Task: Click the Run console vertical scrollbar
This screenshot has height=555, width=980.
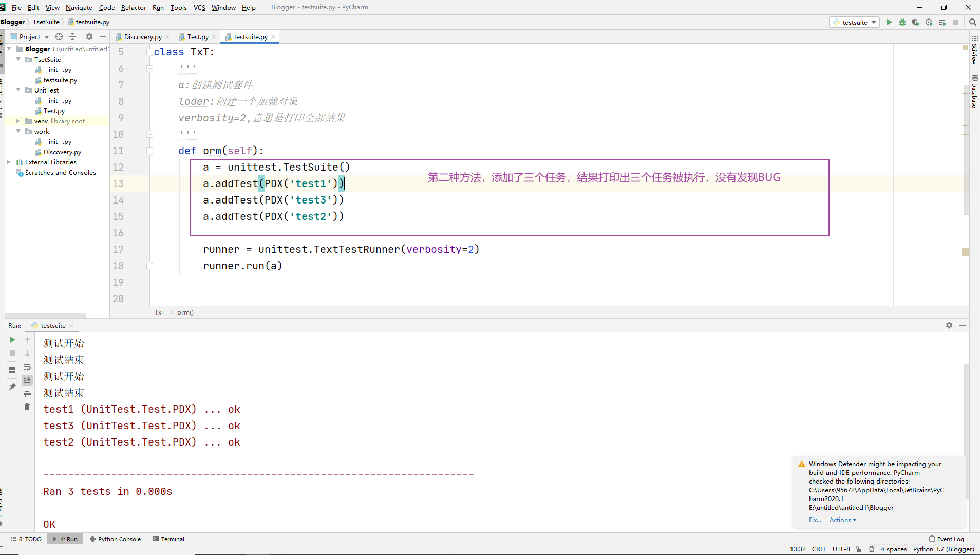Action: coord(967,432)
